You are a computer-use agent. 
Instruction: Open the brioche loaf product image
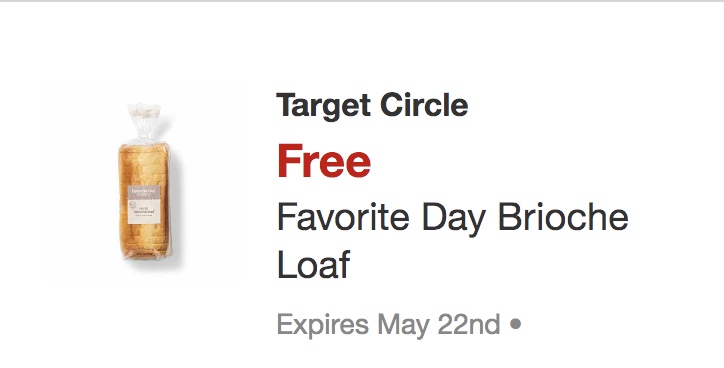click(145, 181)
